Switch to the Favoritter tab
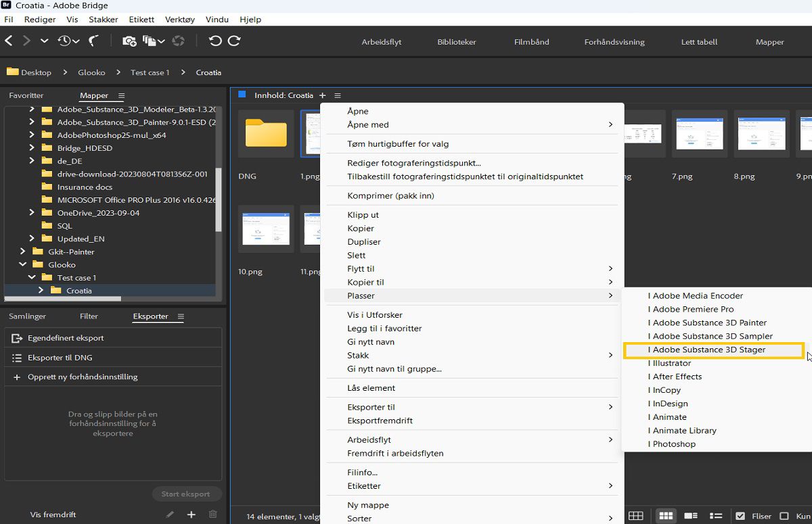The image size is (812, 524). click(x=26, y=96)
